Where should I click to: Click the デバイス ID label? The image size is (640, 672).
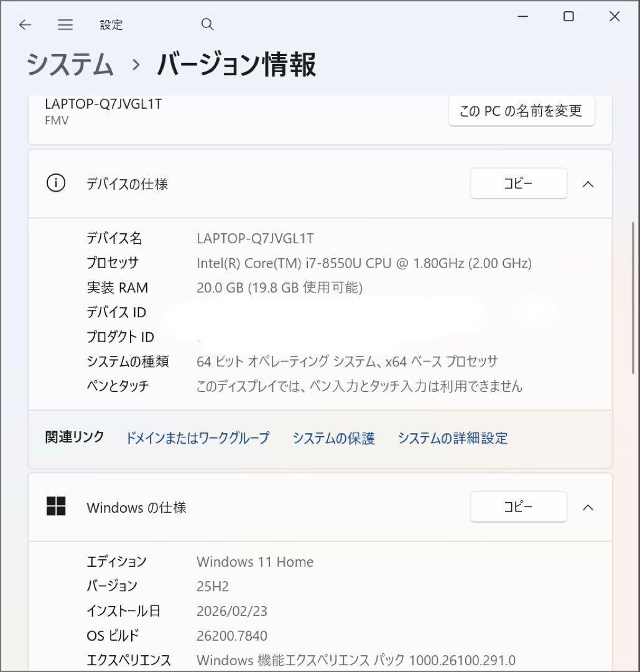click(x=116, y=312)
